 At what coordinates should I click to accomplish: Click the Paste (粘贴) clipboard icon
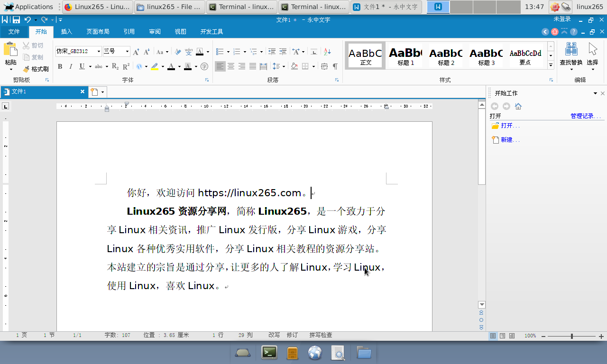click(x=10, y=49)
